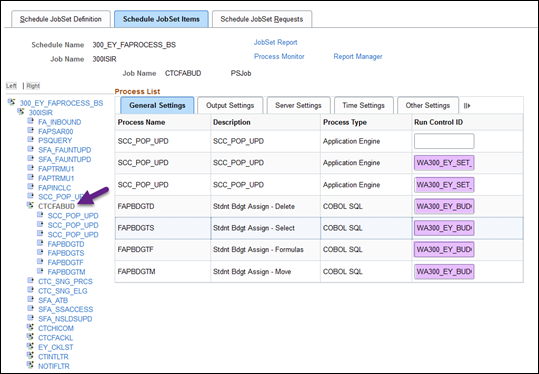This screenshot has width=539, height=374.
Task: Select the Schedule JobSet Items tab
Action: [161, 19]
